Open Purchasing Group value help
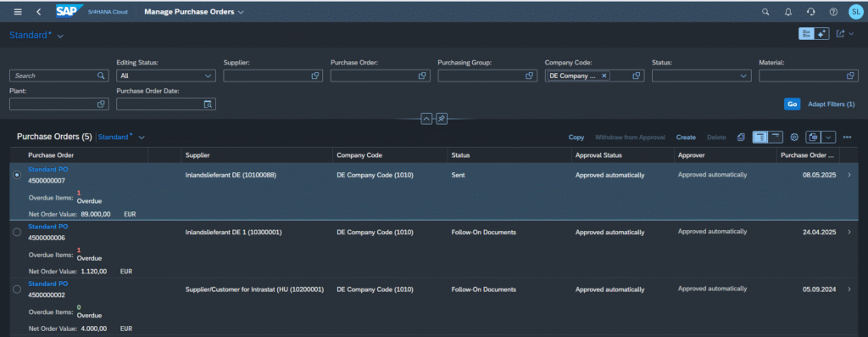 (x=529, y=76)
